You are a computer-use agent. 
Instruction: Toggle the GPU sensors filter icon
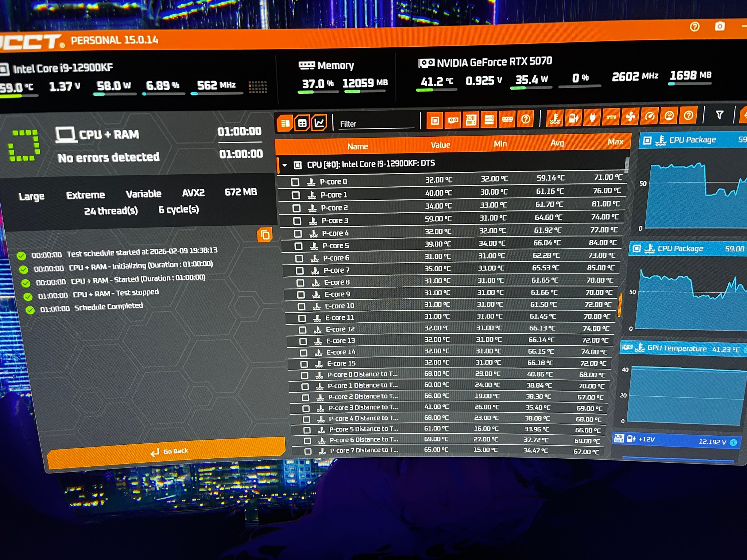[x=453, y=120]
